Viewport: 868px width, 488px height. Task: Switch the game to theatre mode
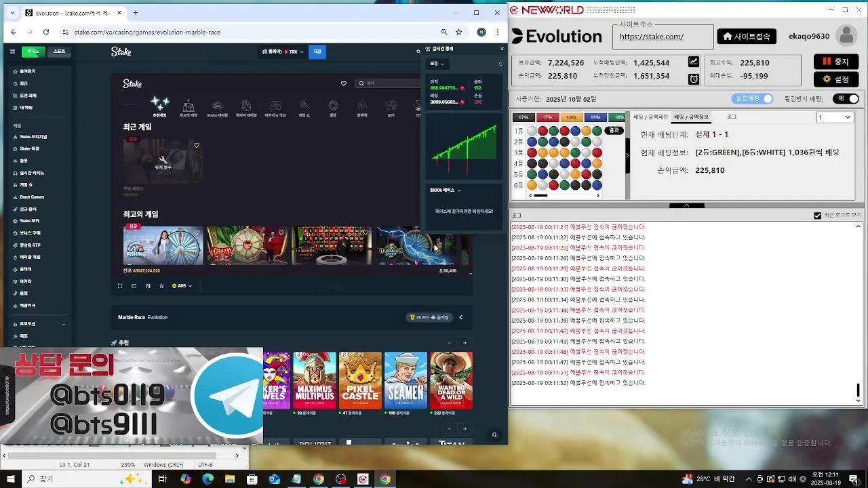point(134,286)
